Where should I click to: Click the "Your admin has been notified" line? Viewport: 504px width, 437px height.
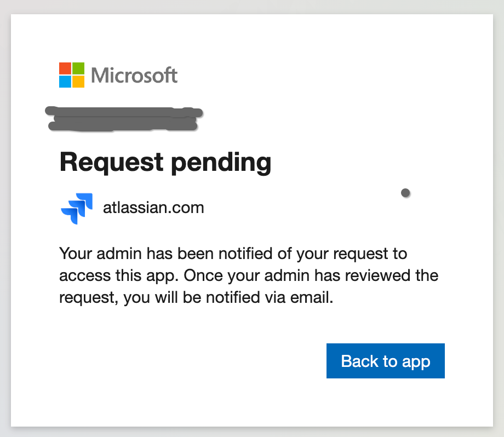click(x=233, y=254)
